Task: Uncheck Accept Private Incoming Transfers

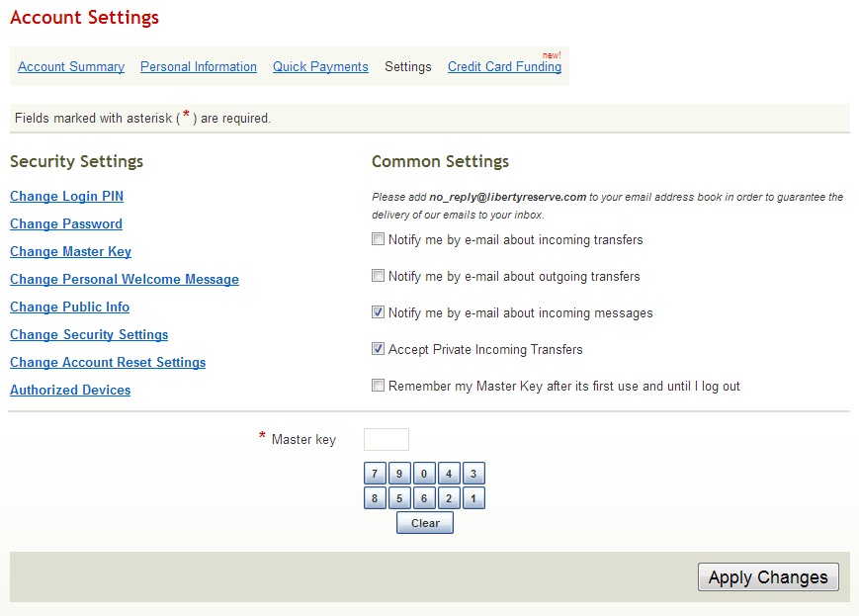Action: tap(378, 349)
